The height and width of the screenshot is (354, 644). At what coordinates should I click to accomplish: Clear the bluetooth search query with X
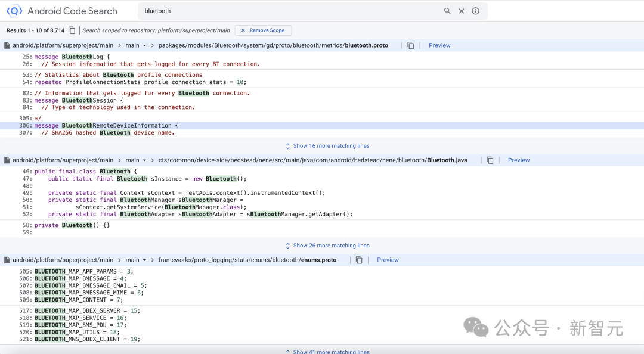tap(461, 11)
